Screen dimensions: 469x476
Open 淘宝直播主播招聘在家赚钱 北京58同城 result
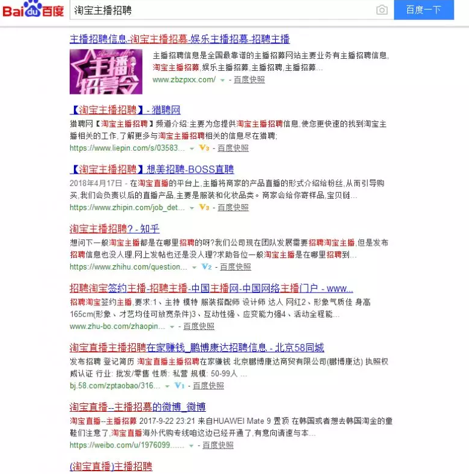pos(197,348)
